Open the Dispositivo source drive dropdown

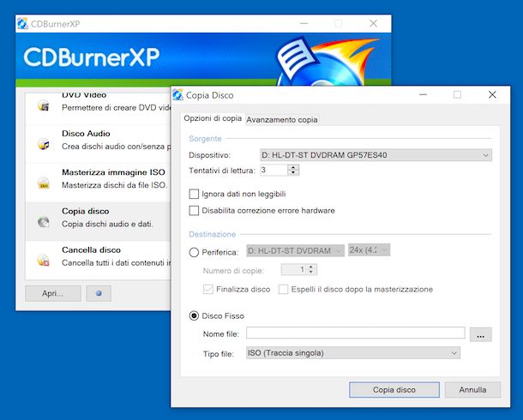tap(376, 155)
